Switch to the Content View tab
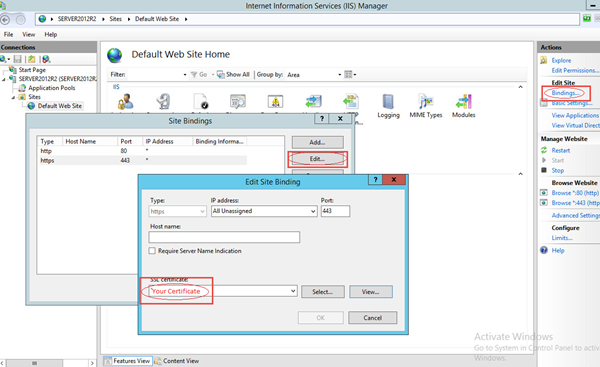600x367 pixels. (177, 361)
